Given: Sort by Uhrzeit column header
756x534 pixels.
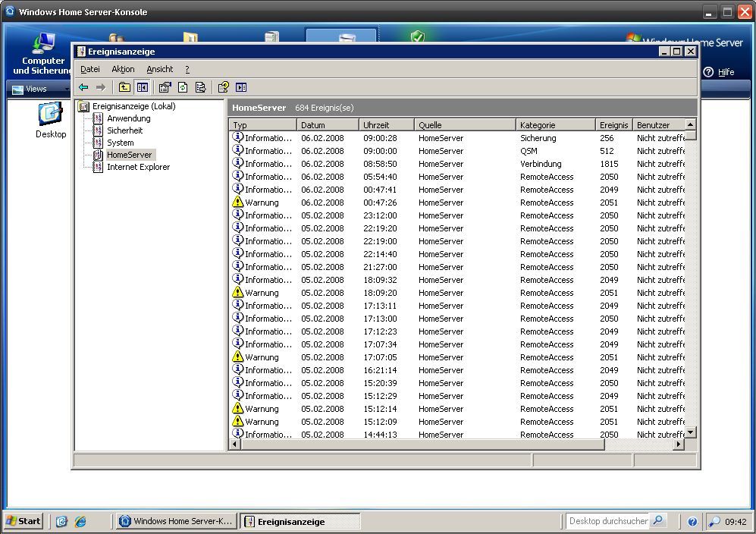Looking at the screenshot, I should pyautogui.click(x=387, y=125).
